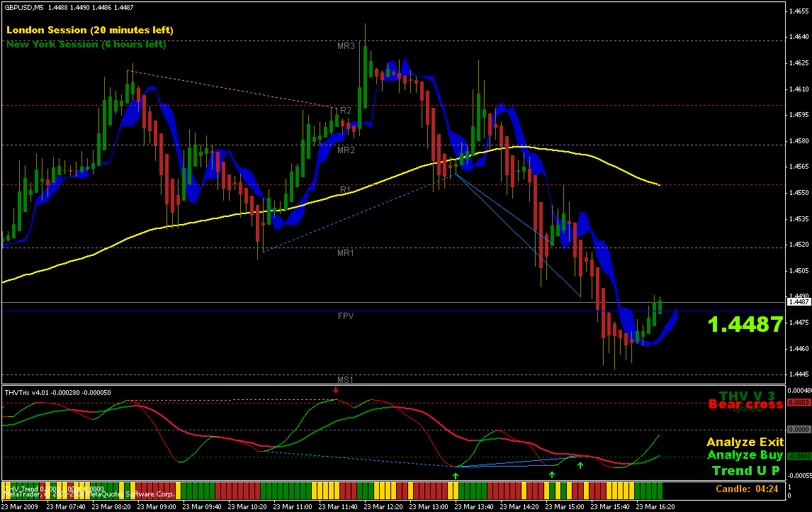This screenshot has height=512, width=812.
Task: Click the 1.4505 price axis value
Action: (799, 270)
